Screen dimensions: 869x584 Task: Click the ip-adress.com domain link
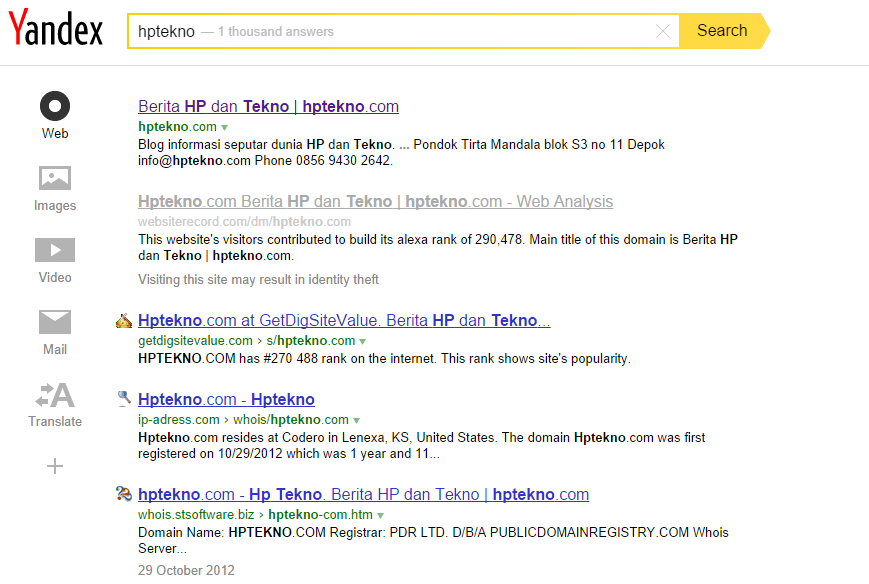178,419
